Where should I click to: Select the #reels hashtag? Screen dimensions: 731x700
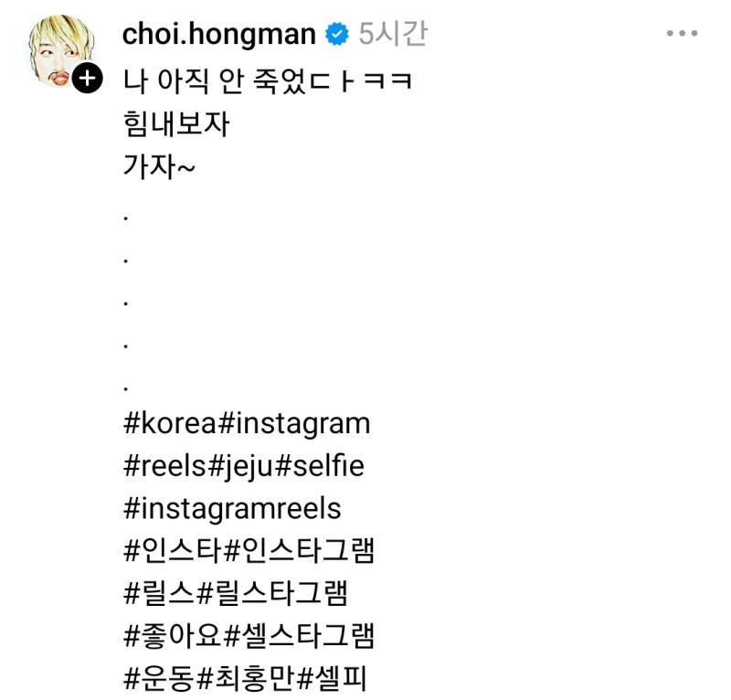click(x=165, y=467)
